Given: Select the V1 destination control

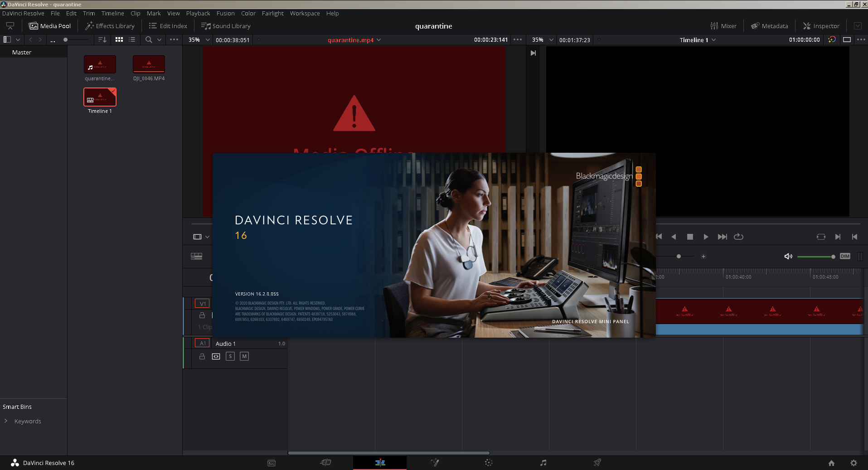Looking at the screenshot, I should click(202, 304).
